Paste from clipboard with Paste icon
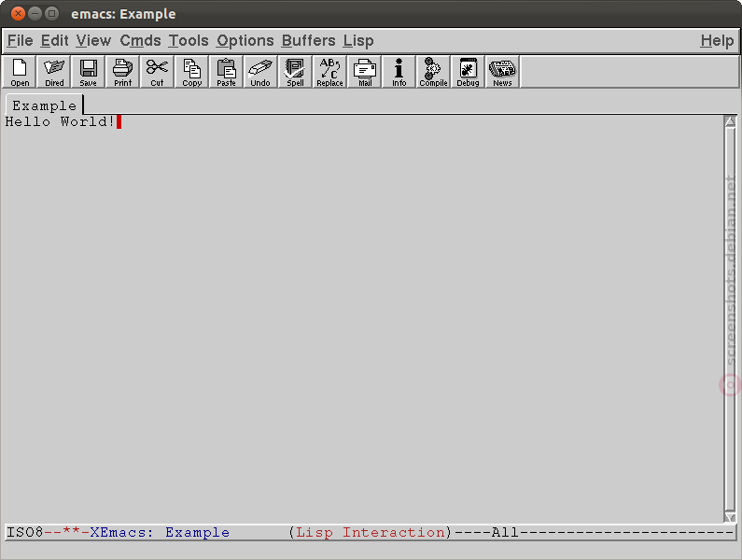This screenshot has height=560, width=742. point(226,72)
